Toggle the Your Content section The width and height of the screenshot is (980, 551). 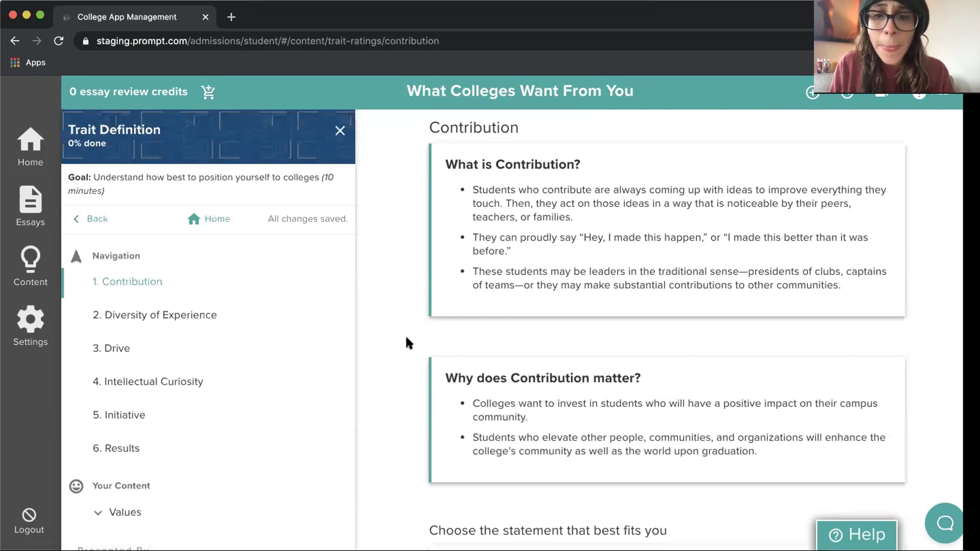click(121, 486)
